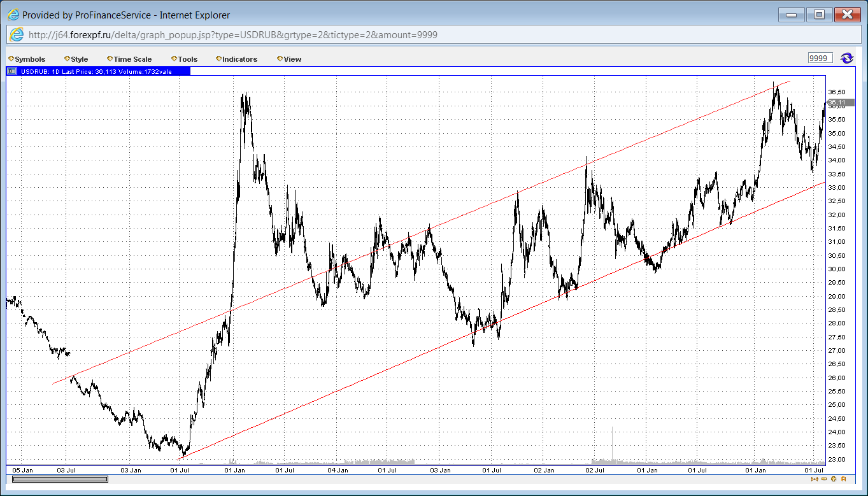Image resolution: width=868 pixels, height=496 pixels.
Task: Open the Style dropdown menu
Action: coord(76,59)
